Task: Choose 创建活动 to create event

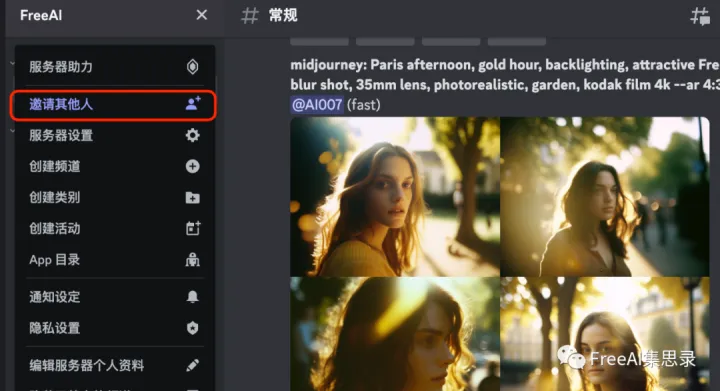Action: 114,229
